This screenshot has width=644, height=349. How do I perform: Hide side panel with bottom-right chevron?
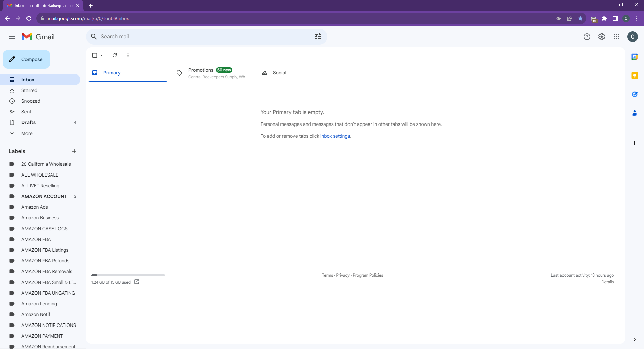click(635, 340)
